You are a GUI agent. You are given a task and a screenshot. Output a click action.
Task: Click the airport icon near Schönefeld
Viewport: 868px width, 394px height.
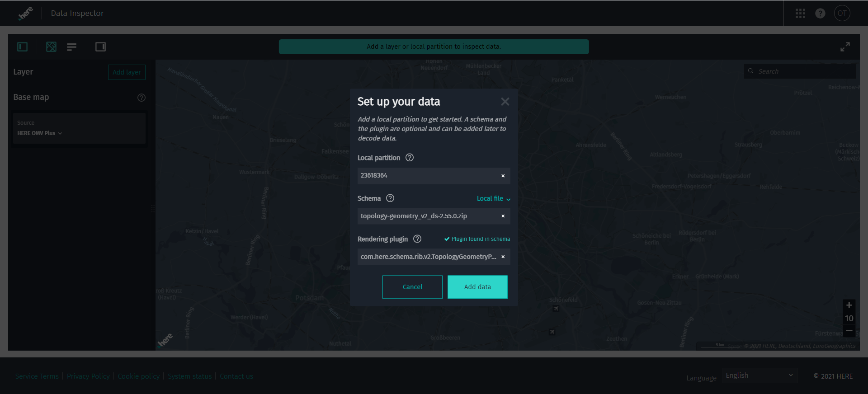pos(556,309)
